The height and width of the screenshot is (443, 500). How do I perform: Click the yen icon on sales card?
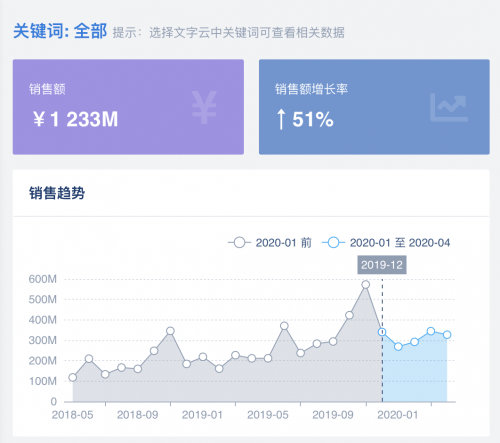[x=204, y=107]
